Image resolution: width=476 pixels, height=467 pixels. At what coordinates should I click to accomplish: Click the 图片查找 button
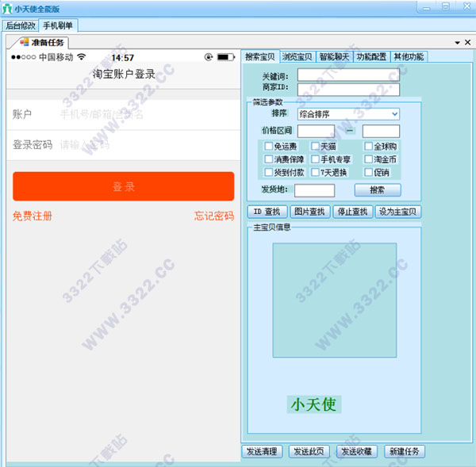(x=309, y=212)
